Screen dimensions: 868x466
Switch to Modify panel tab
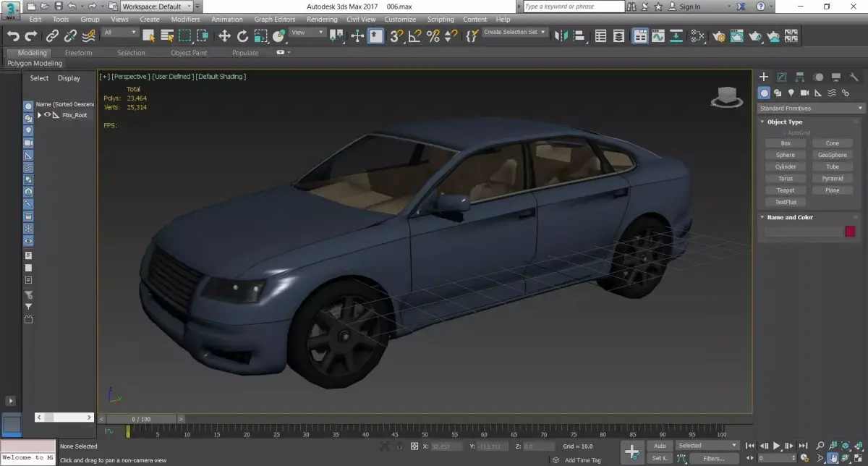[782, 77]
